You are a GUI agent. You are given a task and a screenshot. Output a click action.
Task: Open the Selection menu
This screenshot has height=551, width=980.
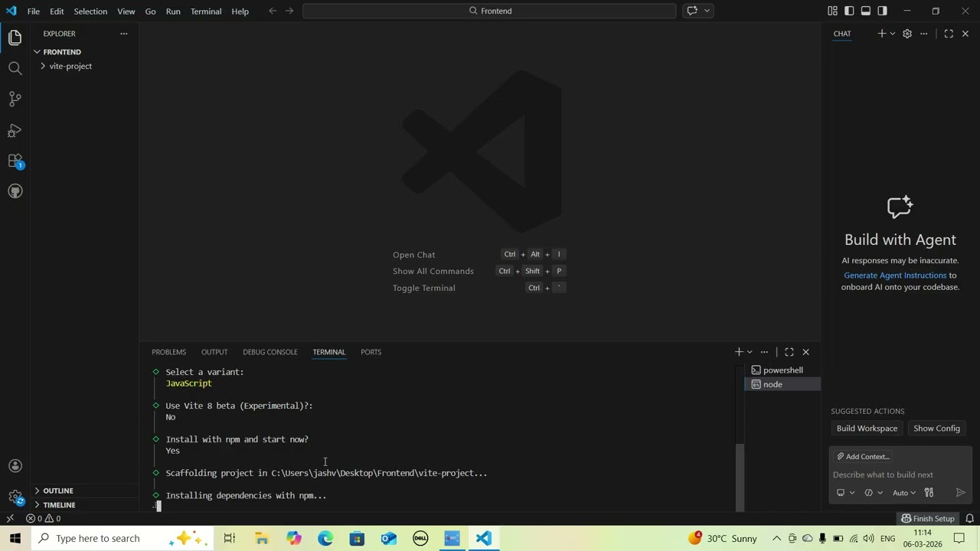click(x=90, y=11)
